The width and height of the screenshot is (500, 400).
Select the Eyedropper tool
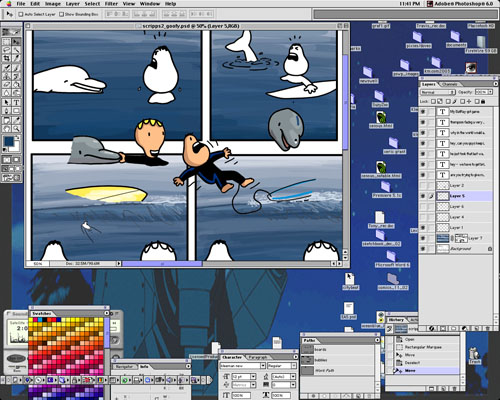click(16, 120)
